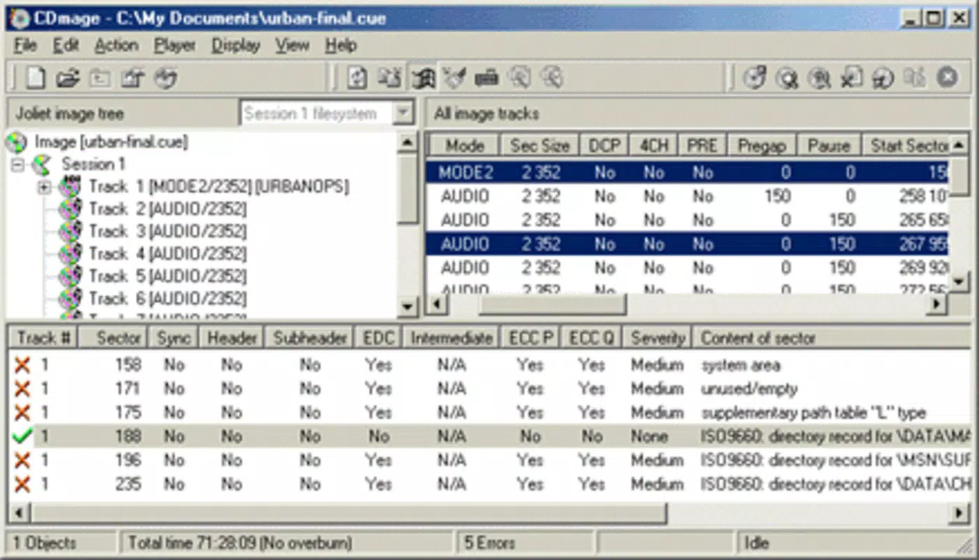Click tracks list scroll-right arrow
The height and width of the screenshot is (560, 979).
[937, 304]
